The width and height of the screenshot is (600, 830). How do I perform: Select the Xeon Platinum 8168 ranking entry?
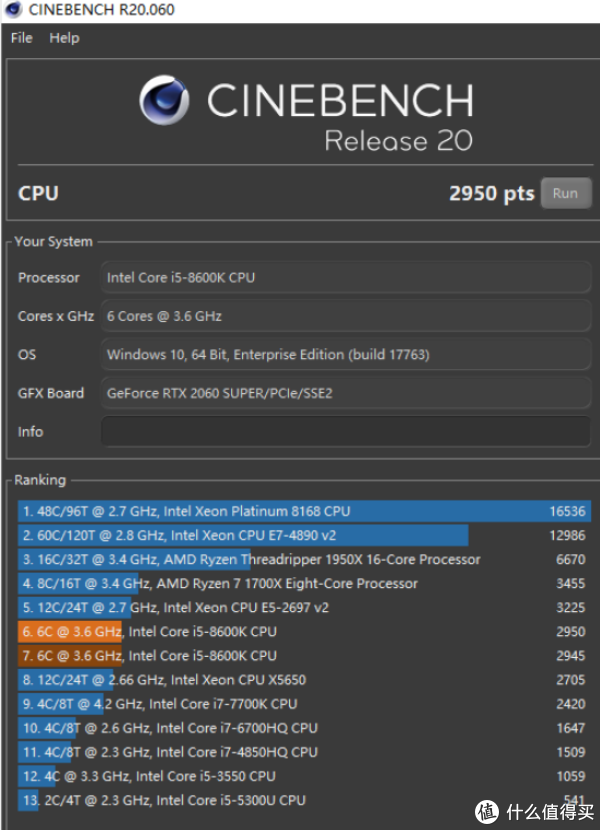pyautogui.click(x=305, y=511)
